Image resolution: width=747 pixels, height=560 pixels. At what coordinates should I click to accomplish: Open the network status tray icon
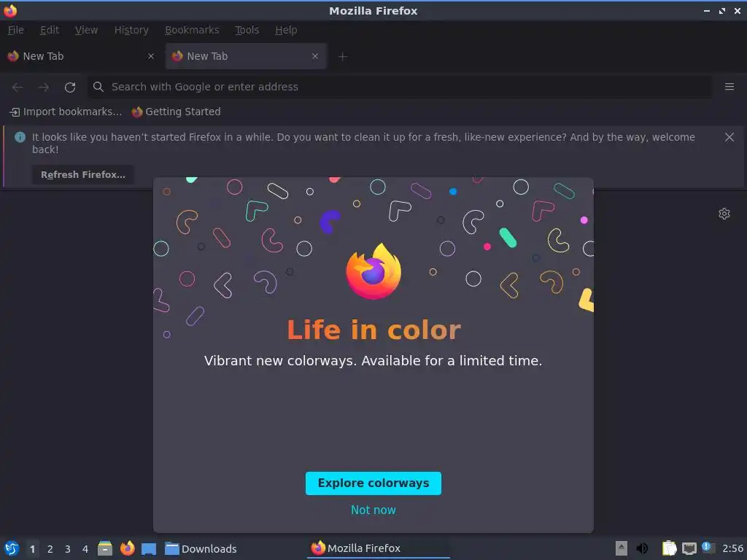(x=689, y=548)
